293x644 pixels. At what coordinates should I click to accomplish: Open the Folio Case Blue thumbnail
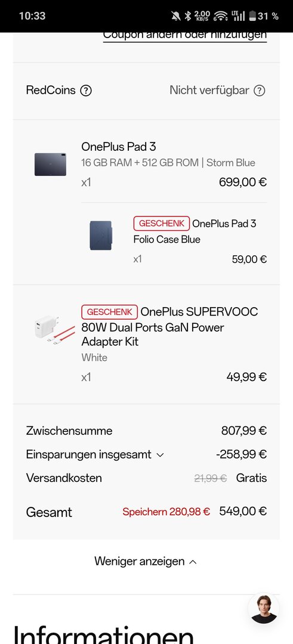pyautogui.click(x=101, y=236)
